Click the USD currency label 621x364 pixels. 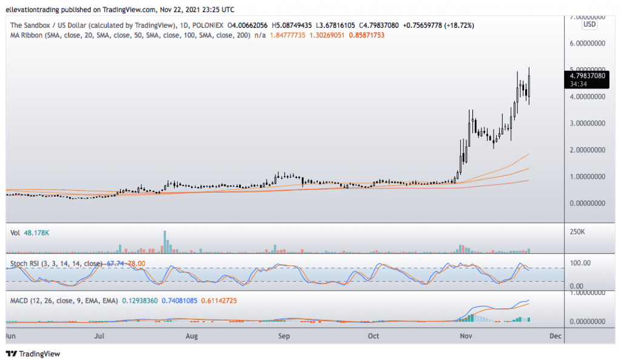tap(589, 24)
